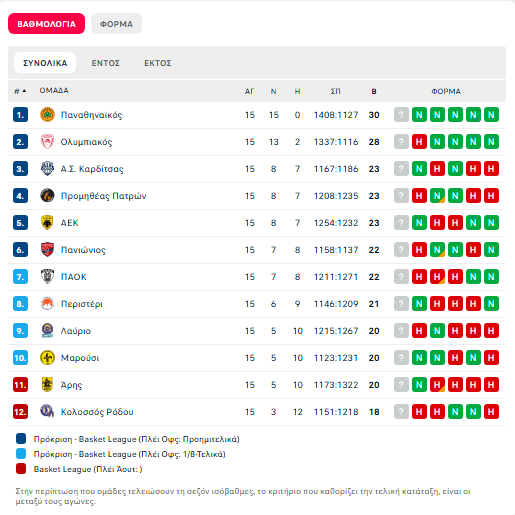515x515 pixels.
Task: Click the Μαρούσι yellow logo
Action: (47, 358)
